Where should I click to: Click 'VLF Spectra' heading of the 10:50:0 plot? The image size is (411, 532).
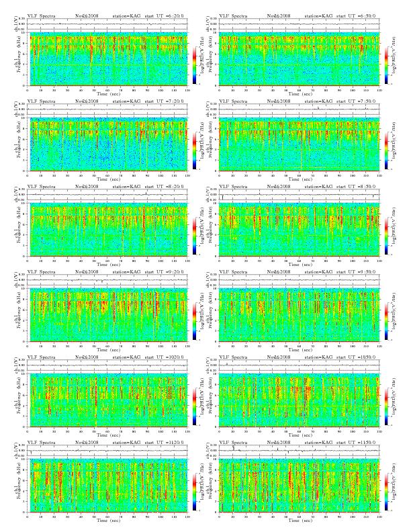pos(233,357)
